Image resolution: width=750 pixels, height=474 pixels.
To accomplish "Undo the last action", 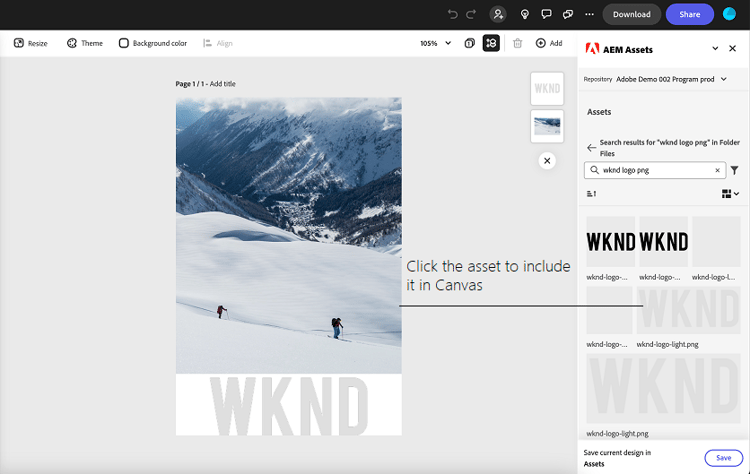I will pyautogui.click(x=452, y=14).
